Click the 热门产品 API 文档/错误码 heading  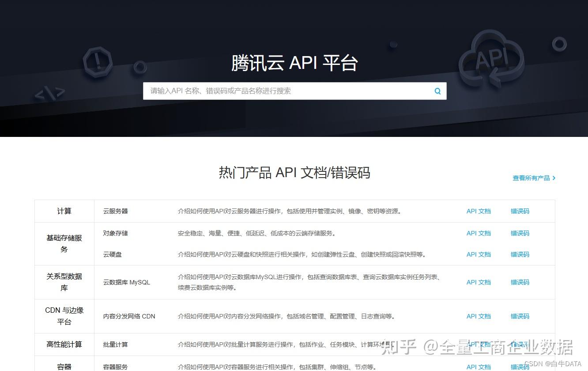[x=294, y=172]
